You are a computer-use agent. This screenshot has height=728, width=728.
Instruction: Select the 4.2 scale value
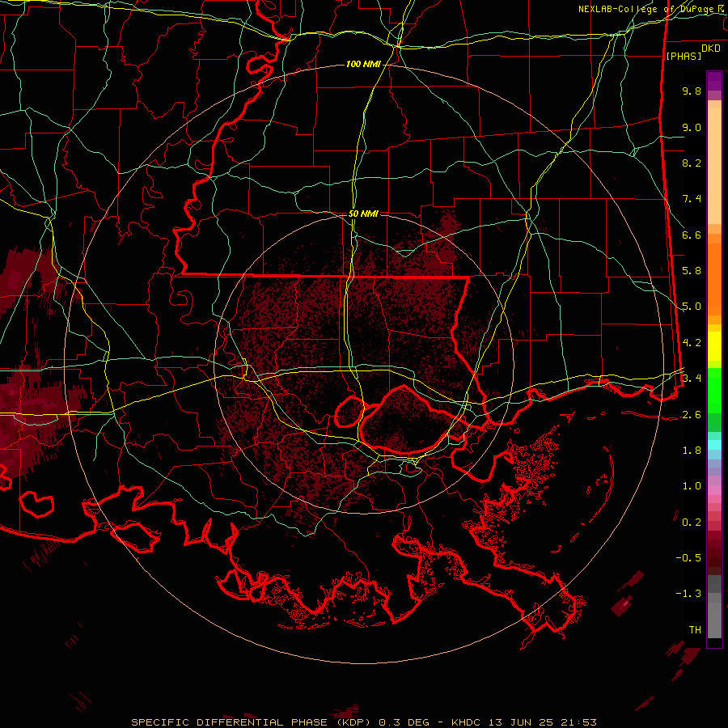click(692, 343)
